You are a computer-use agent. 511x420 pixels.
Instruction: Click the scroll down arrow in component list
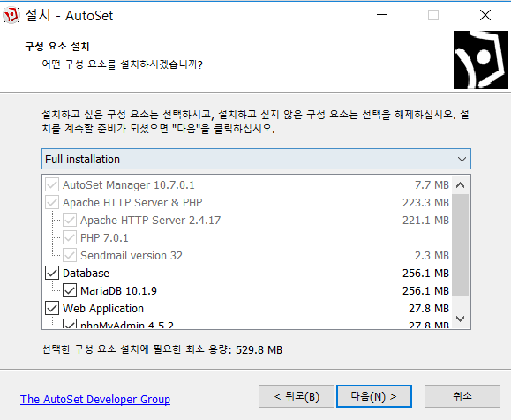tap(460, 319)
